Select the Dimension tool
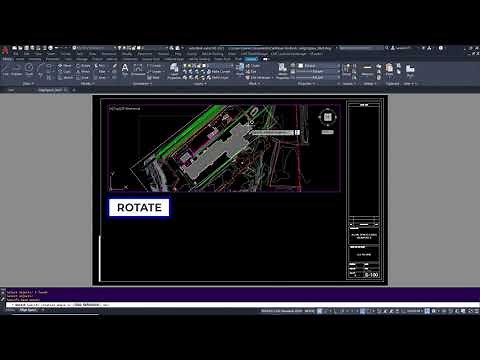 [138, 70]
